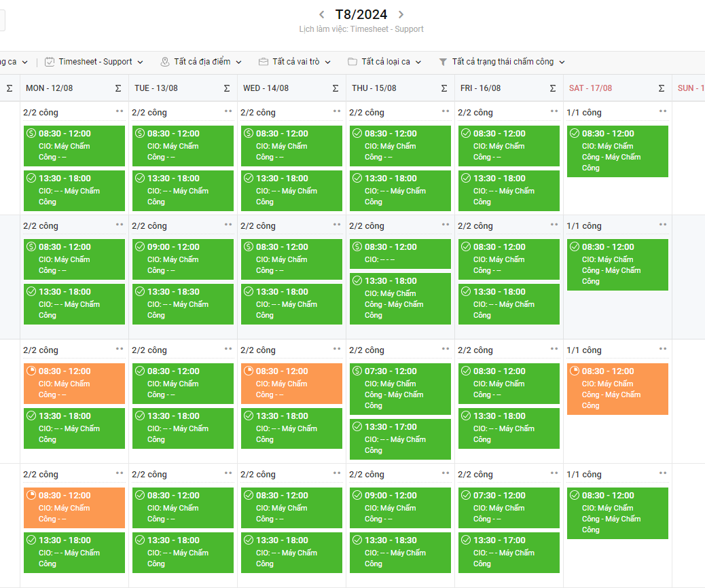Click the folder icon for Tất cả loại ca
This screenshot has width=705, height=588.
coord(352,62)
